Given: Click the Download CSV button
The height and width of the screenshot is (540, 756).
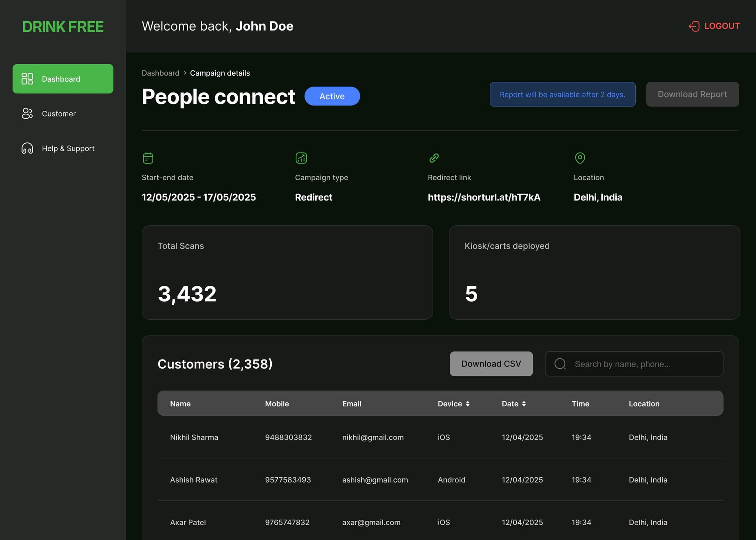Looking at the screenshot, I should 491,364.
